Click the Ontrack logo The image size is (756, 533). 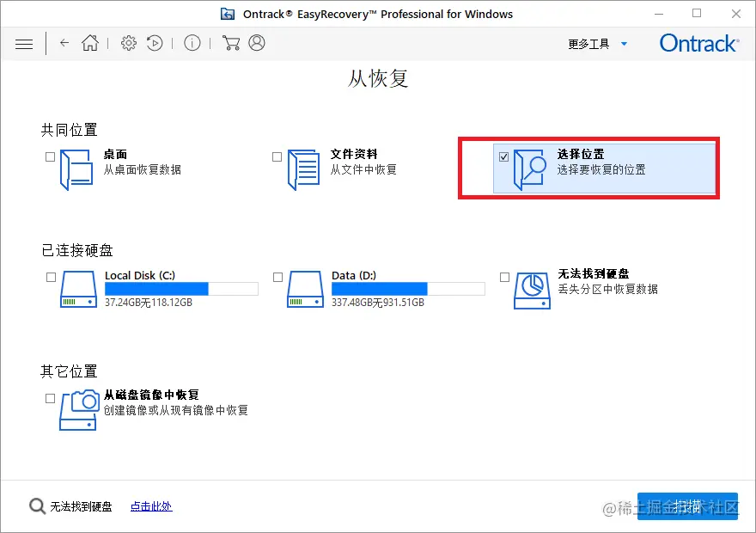click(699, 43)
